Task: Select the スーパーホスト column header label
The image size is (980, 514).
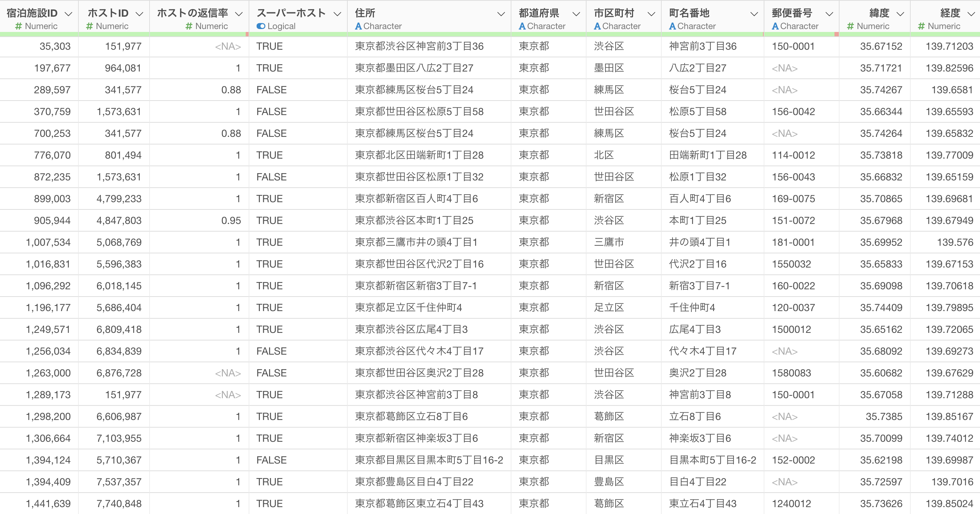Action: pos(291,13)
